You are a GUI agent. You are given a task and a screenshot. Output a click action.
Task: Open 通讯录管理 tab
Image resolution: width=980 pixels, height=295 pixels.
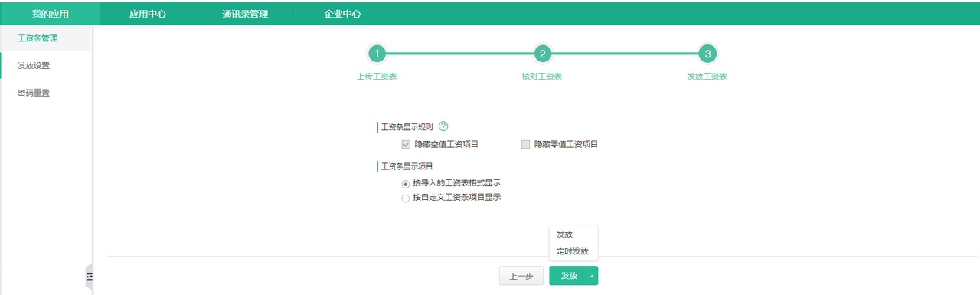pos(245,14)
